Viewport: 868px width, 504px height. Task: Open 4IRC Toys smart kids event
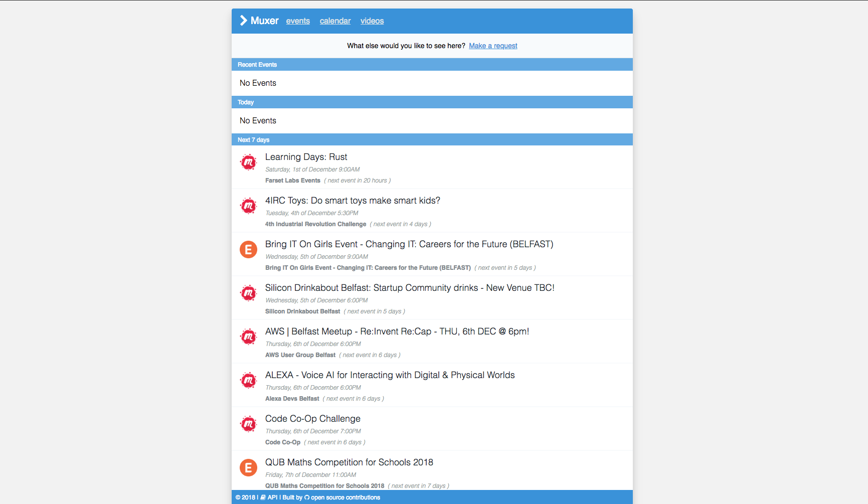coord(353,201)
